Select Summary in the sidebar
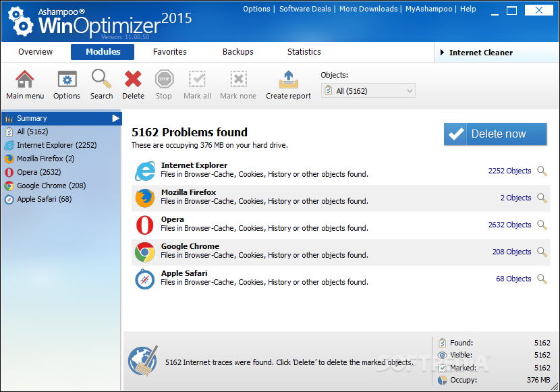Image resolution: width=560 pixels, height=392 pixels. point(62,118)
